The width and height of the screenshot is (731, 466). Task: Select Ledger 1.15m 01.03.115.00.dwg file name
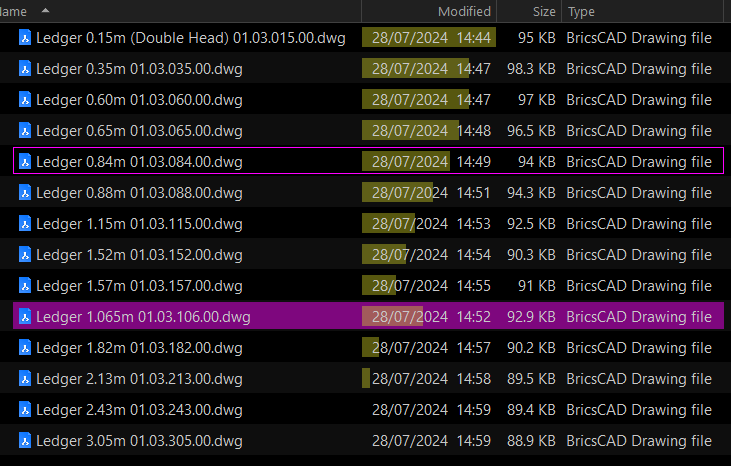[x=139, y=224]
